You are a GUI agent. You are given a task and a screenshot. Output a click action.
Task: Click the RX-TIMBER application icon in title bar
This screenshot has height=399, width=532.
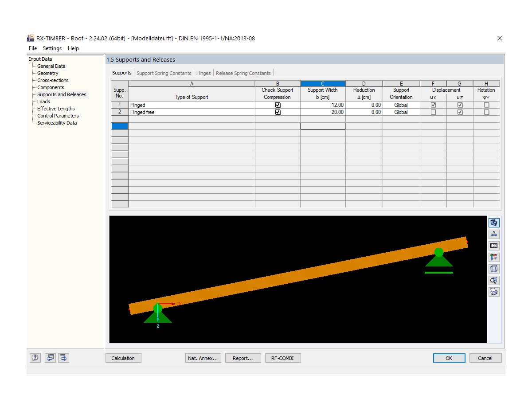pos(31,38)
